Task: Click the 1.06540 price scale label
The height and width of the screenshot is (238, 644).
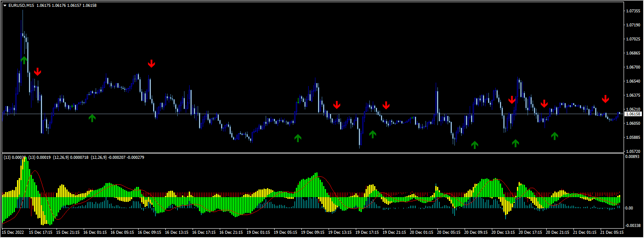Action: 633,81
